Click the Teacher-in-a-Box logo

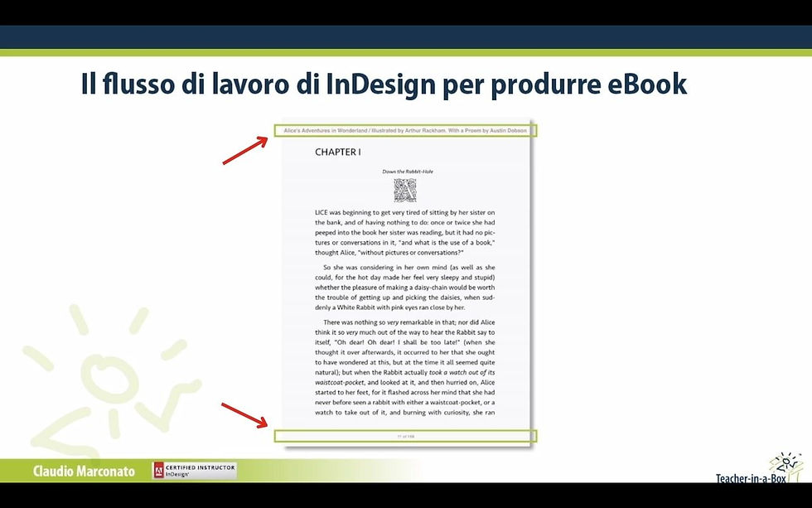pos(761,468)
